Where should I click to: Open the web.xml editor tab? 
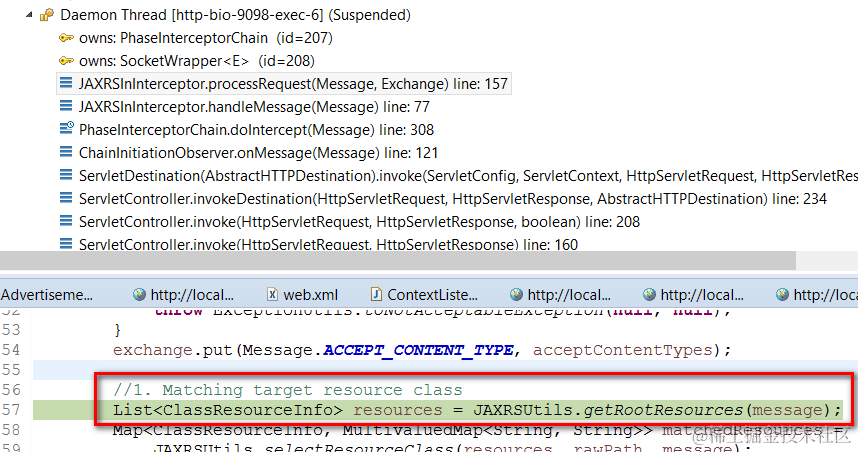(302, 295)
